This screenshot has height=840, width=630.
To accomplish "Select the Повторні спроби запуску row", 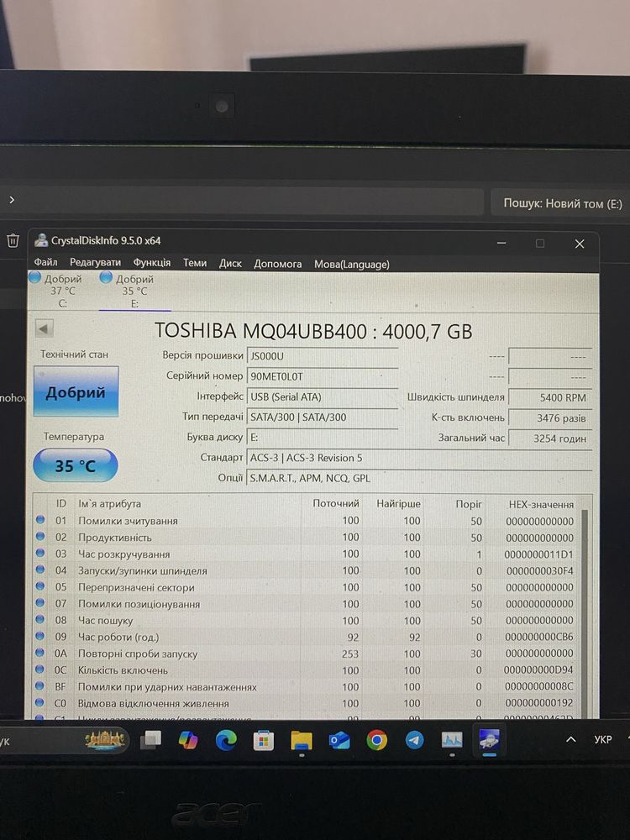I will click(x=307, y=654).
